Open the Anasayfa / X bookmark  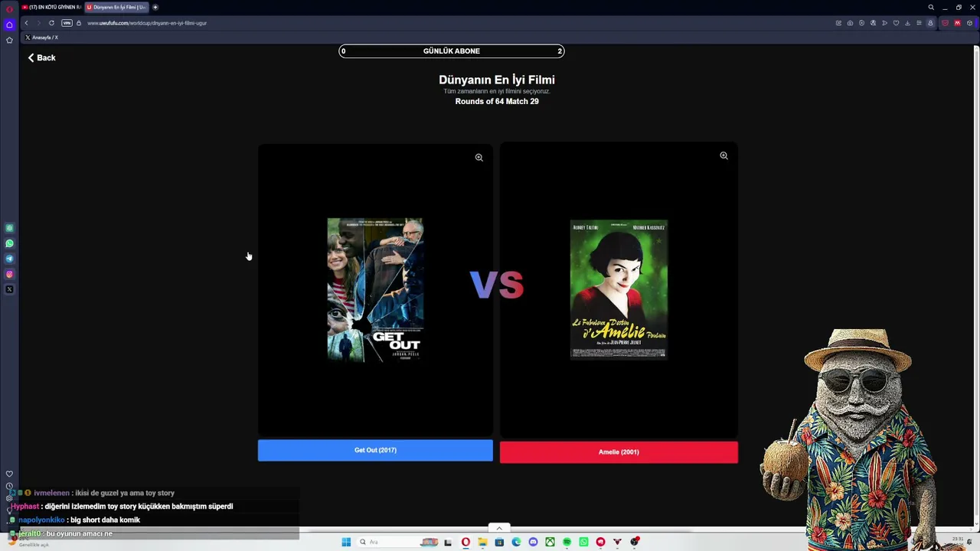tap(41, 37)
